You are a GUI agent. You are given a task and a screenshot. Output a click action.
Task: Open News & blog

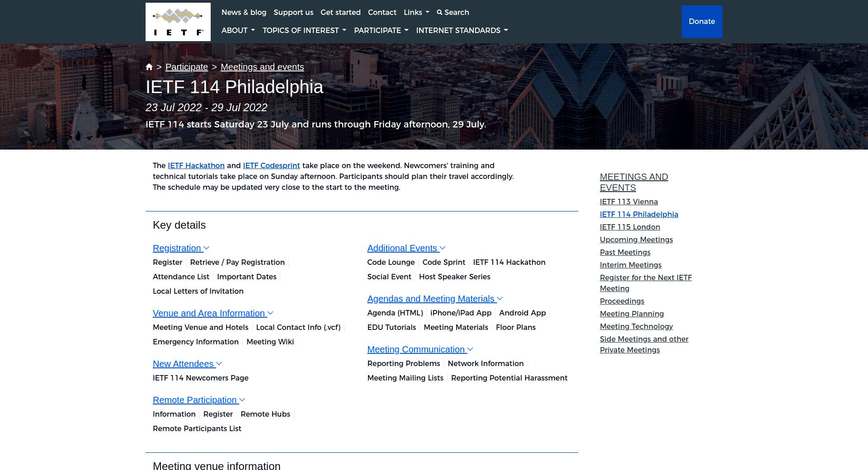click(x=244, y=12)
